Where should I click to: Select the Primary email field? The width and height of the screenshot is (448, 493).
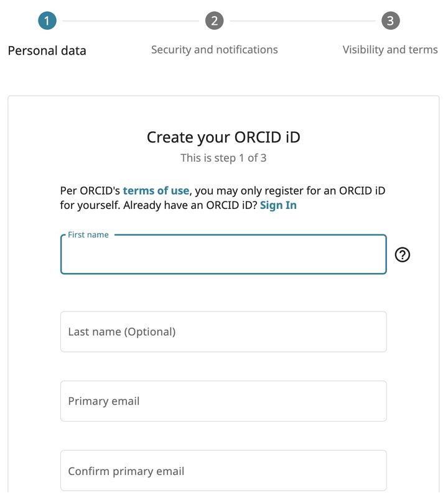223,401
